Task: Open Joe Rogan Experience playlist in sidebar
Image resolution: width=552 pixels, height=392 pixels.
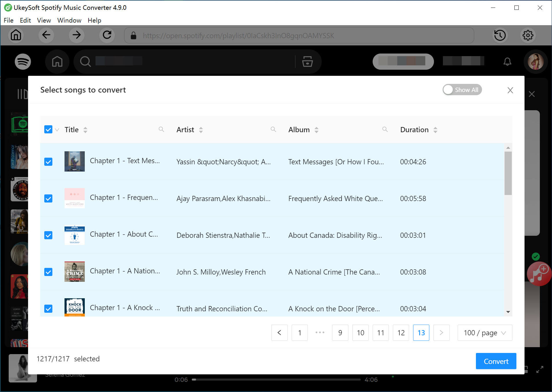Action: click(x=19, y=189)
